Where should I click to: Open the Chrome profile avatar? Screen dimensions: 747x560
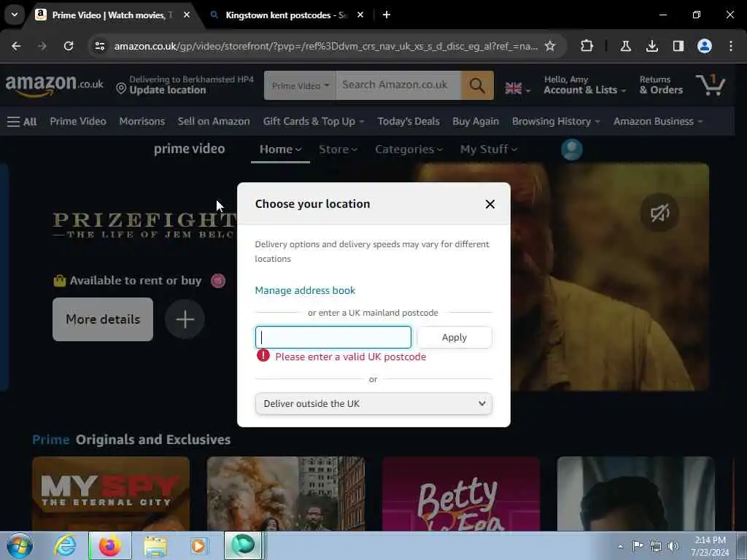tap(704, 46)
